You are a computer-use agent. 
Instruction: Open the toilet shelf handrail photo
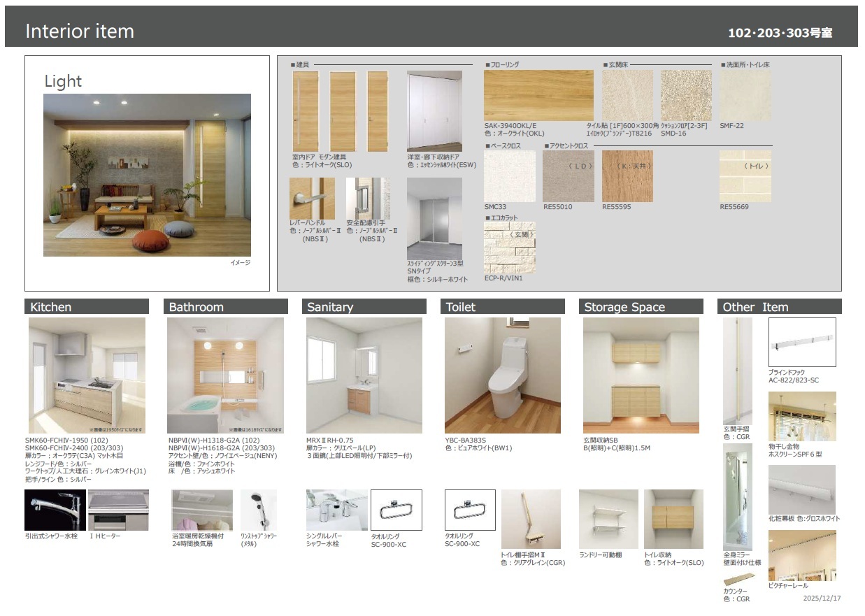coord(531,519)
